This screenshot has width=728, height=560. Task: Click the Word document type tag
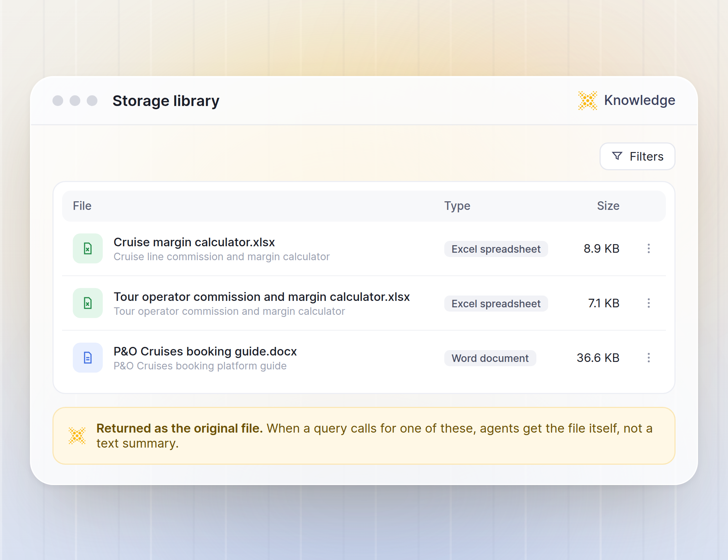pyautogui.click(x=490, y=358)
